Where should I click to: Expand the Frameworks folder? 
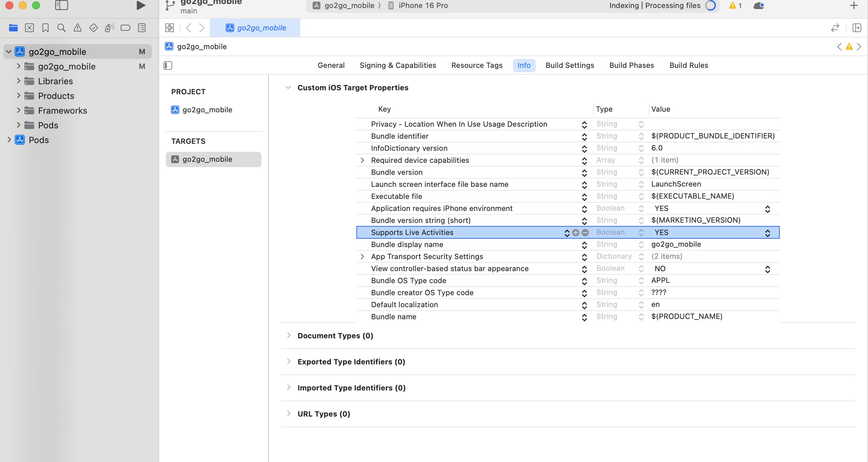[18, 110]
